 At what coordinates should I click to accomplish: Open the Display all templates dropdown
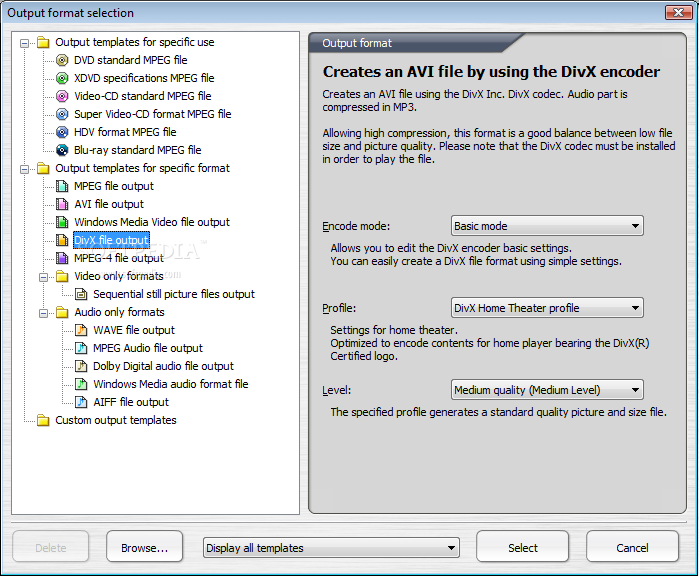pyautogui.click(x=331, y=548)
